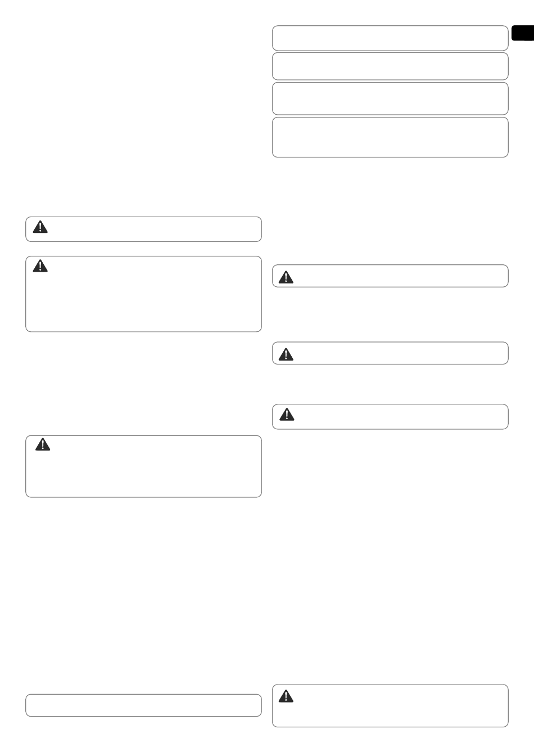Click warning triangle in lowest right single-line box
The image size is (534, 756).
click(x=287, y=415)
